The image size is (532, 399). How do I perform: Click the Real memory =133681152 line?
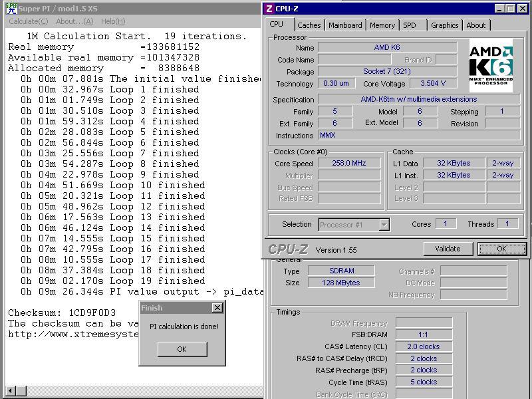pyautogui.click(x=104, y=47)
